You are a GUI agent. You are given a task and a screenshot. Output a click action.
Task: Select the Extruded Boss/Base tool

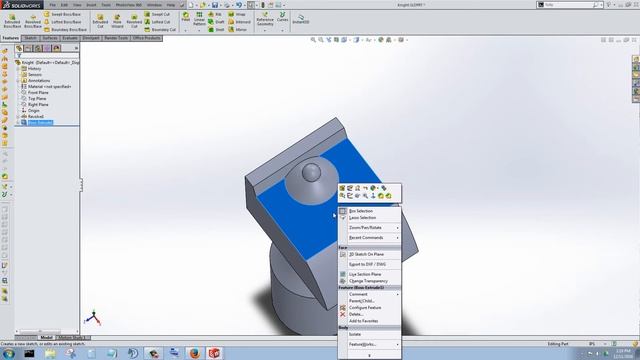click(x=12, y=21)
